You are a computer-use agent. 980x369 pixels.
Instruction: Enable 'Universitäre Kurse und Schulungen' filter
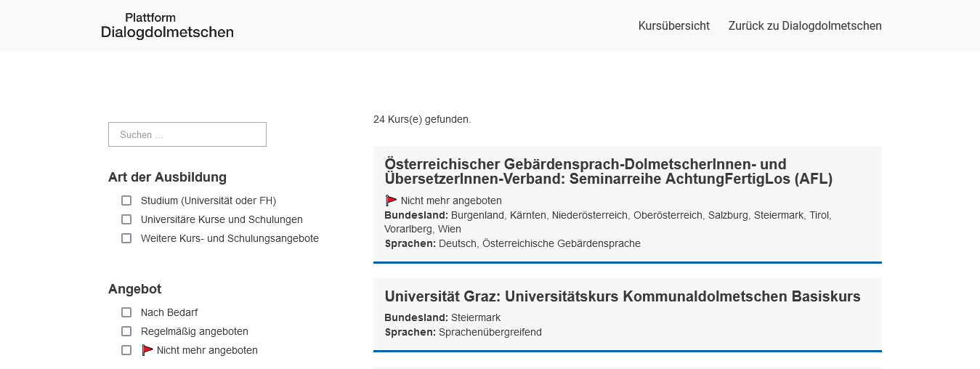pyautogui.click(x=126, y=219)
